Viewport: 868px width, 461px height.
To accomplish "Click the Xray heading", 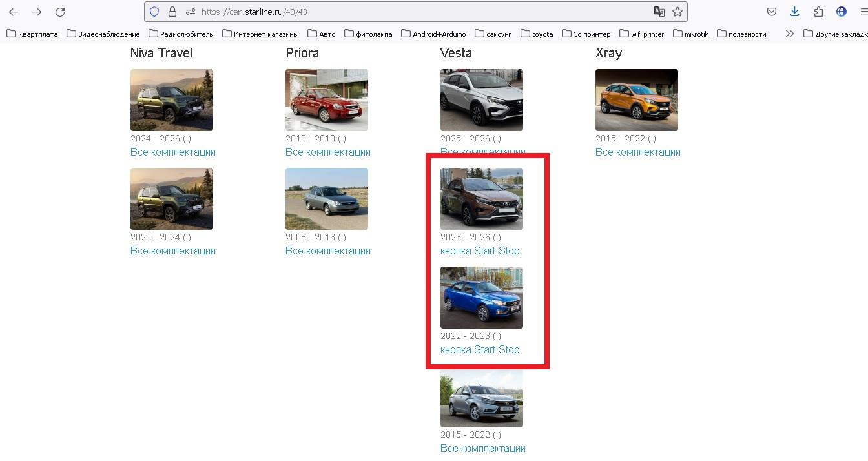I will 608,53.
